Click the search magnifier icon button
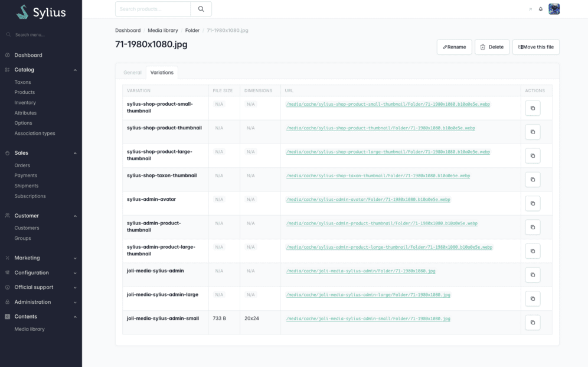Screen dimensions: 588x367 click(201, 9)
